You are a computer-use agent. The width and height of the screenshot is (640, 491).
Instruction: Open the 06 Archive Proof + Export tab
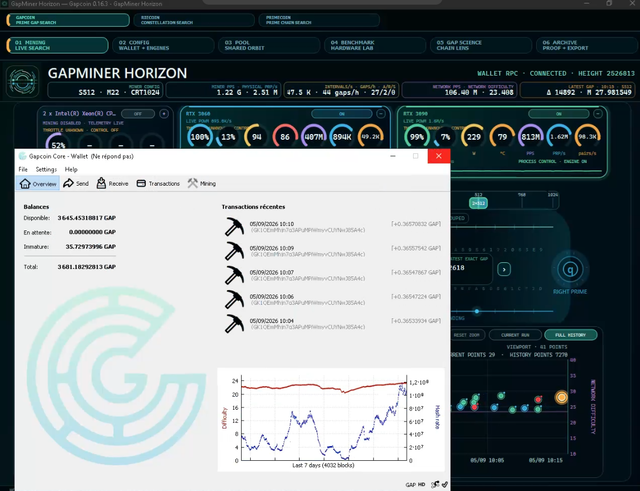coord(587,45)
